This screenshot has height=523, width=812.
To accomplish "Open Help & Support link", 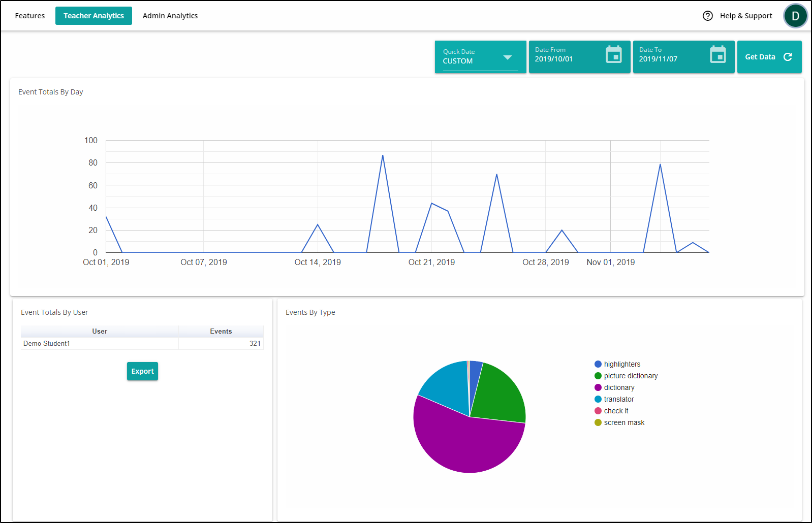I will (746, 16).
